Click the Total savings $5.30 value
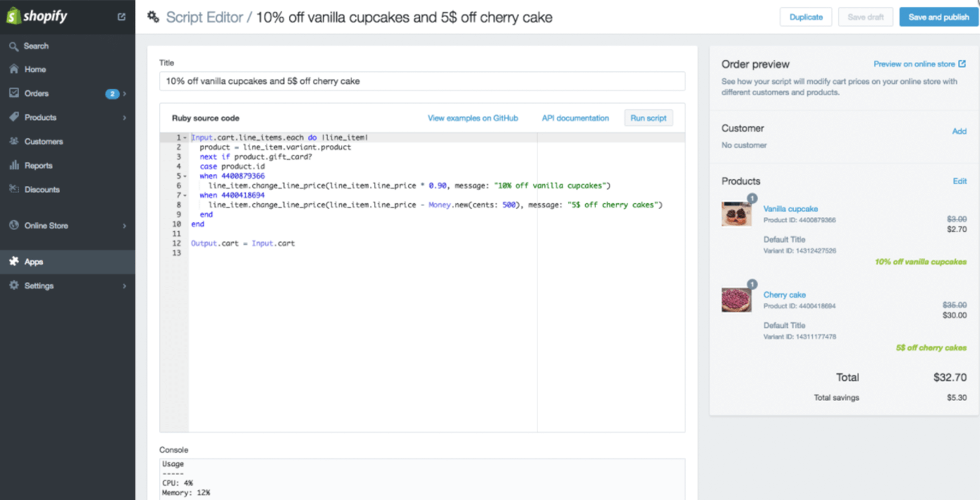This screenshot has height=500, width=980. click(957, 397)
